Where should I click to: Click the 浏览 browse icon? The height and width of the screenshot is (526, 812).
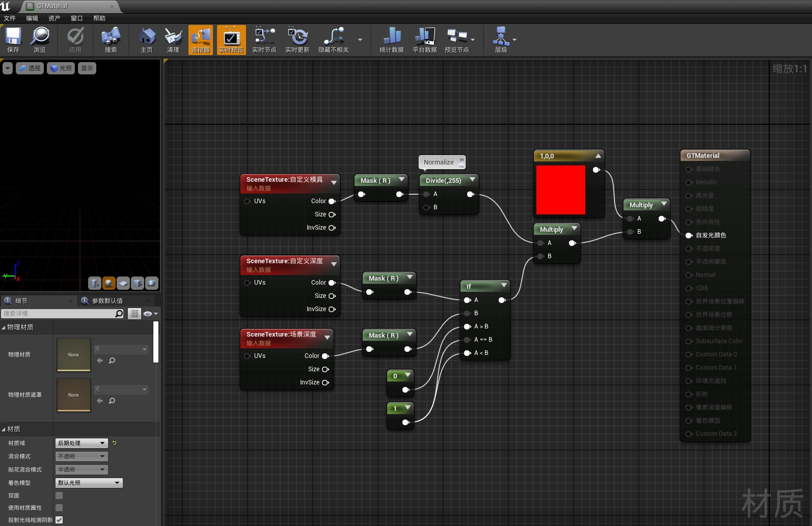point(40,40)
